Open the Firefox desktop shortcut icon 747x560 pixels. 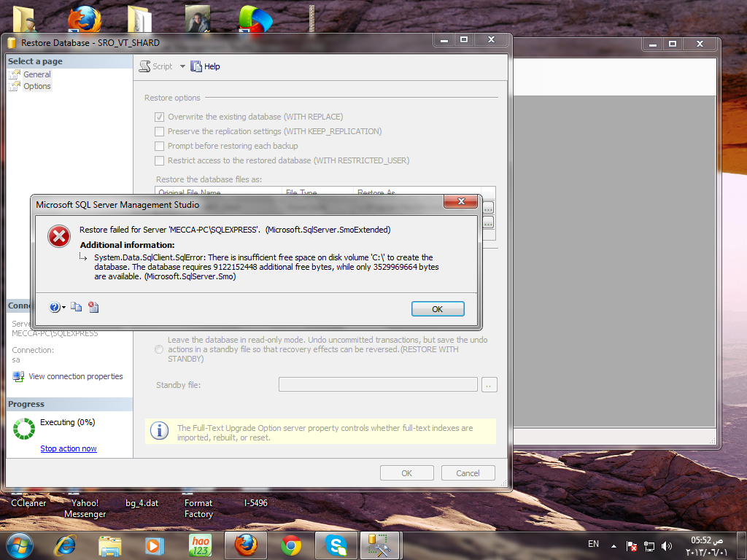(85, 19)
